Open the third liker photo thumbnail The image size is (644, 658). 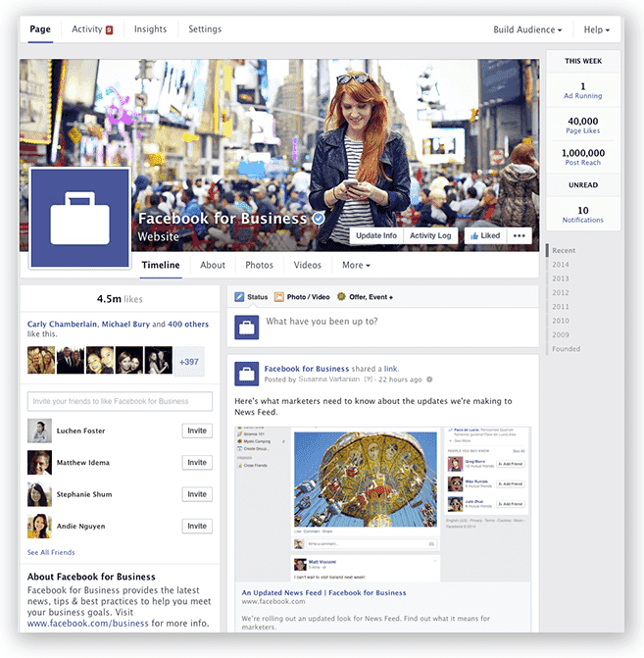pos(100,360)
